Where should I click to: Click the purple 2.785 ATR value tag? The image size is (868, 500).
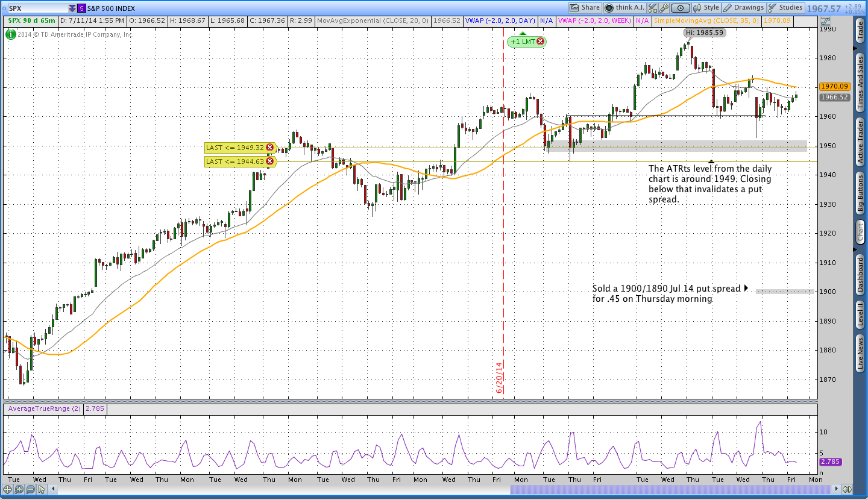pos(830,462)
